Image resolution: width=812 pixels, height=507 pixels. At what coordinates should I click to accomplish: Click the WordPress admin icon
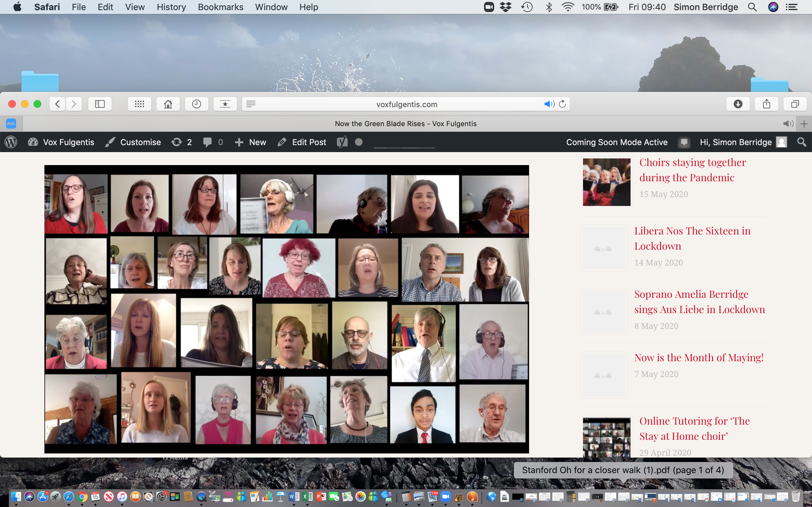[x=11, y=142]
